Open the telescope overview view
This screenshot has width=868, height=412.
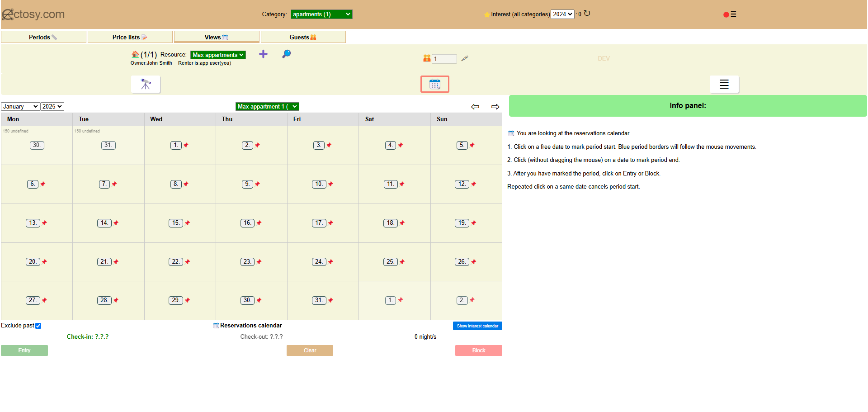(146, 84)
